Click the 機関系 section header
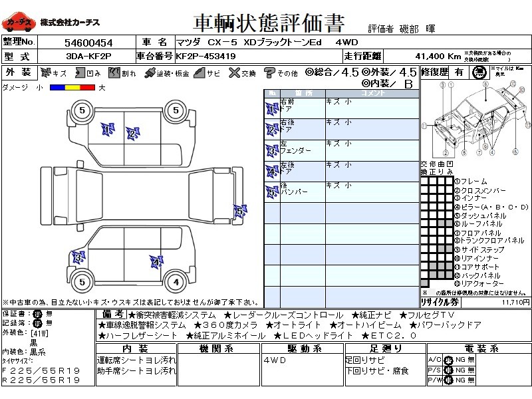Screen dimensions: 532x399 tap(217, 348)
